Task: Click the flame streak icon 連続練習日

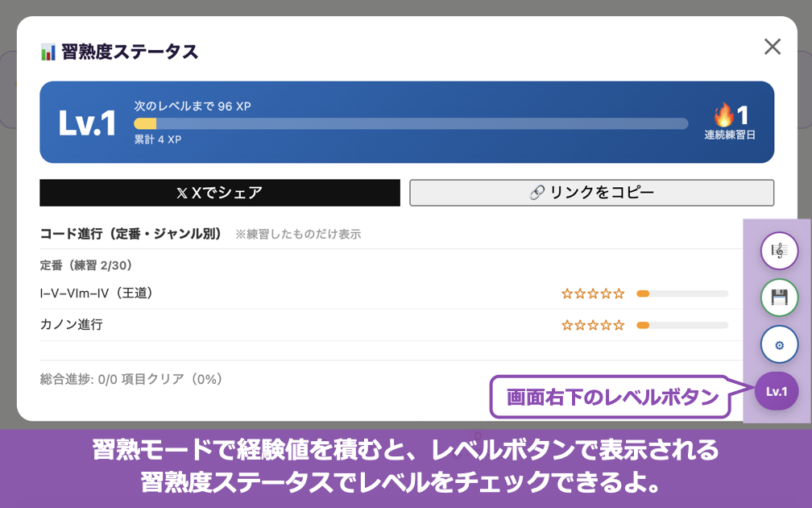Action: [723, 115]
